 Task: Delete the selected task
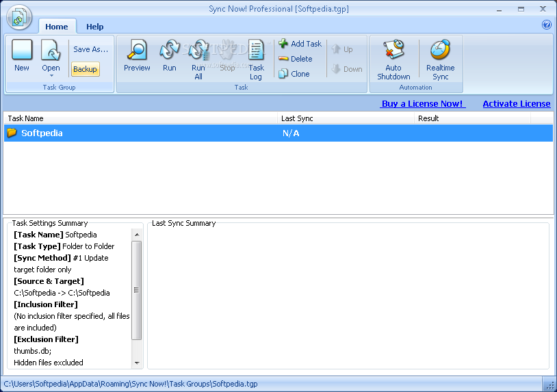(x=296, y=59)
